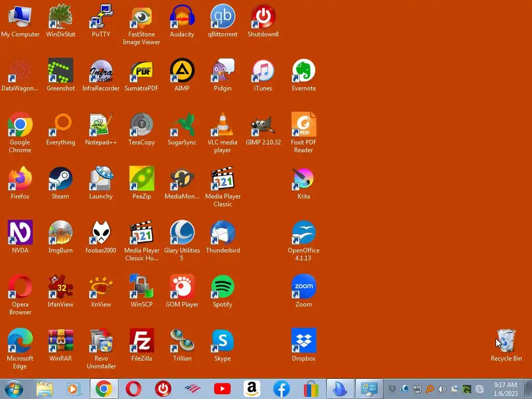Select the Krita desktop shortcut

303,178
